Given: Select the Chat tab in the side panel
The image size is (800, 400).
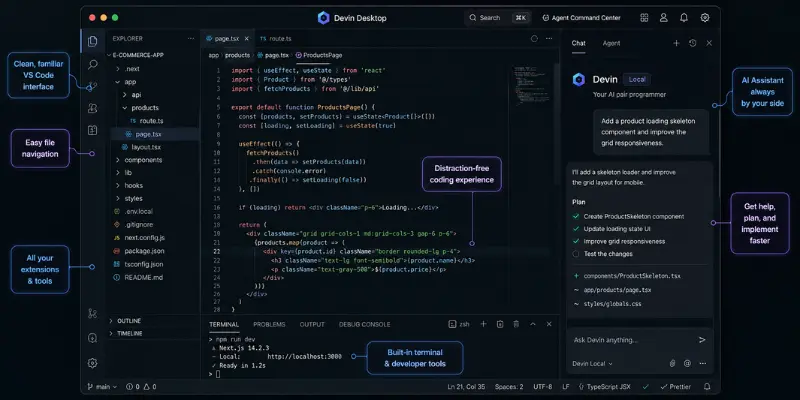Looking at the screenshot, I should tap(579, 43).
